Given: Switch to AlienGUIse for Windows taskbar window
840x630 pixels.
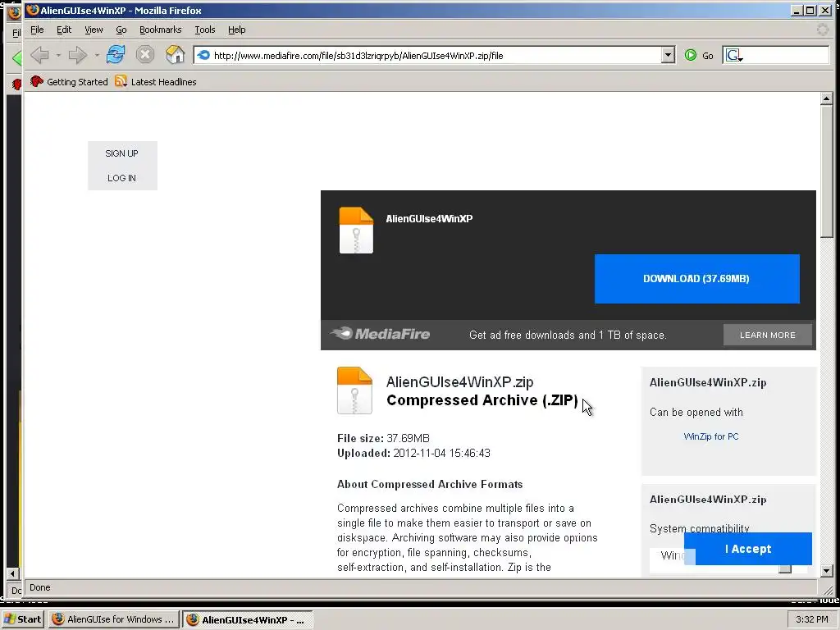Looking at the screenshot, I should coord(113,619).
